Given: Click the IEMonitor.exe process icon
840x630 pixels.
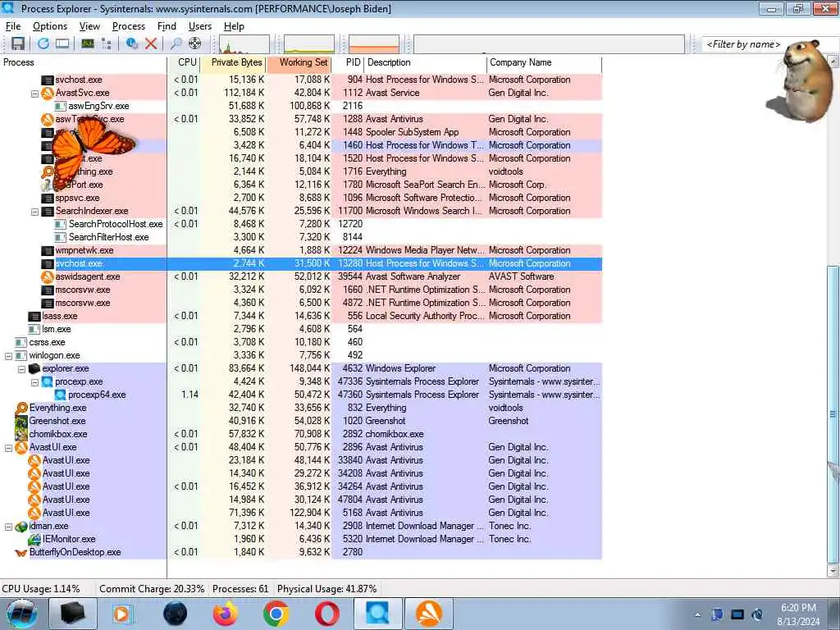Looking at the screenshot, I should [34, 540].
